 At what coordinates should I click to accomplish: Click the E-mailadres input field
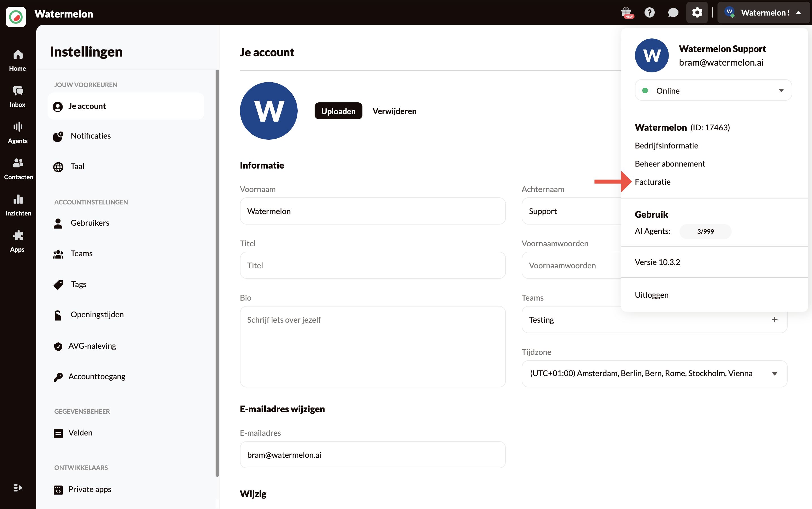373,455
